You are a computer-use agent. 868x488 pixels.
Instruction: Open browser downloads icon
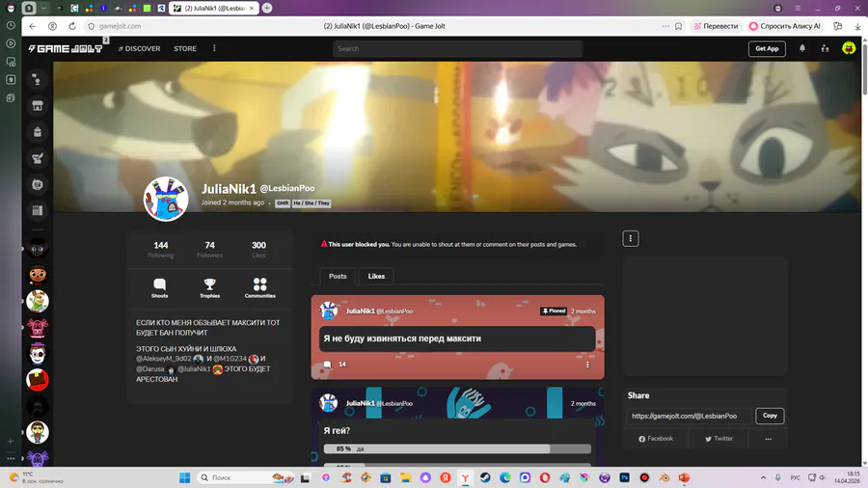pos(857,26)
